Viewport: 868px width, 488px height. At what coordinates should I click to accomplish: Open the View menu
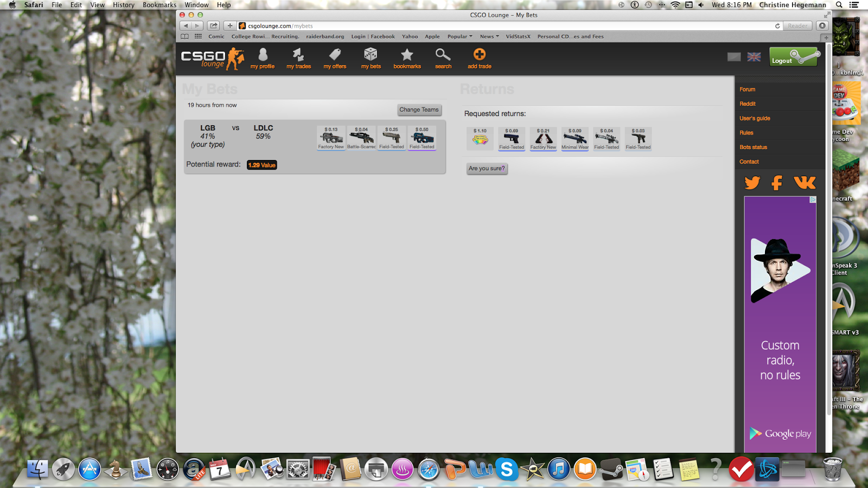98,5
